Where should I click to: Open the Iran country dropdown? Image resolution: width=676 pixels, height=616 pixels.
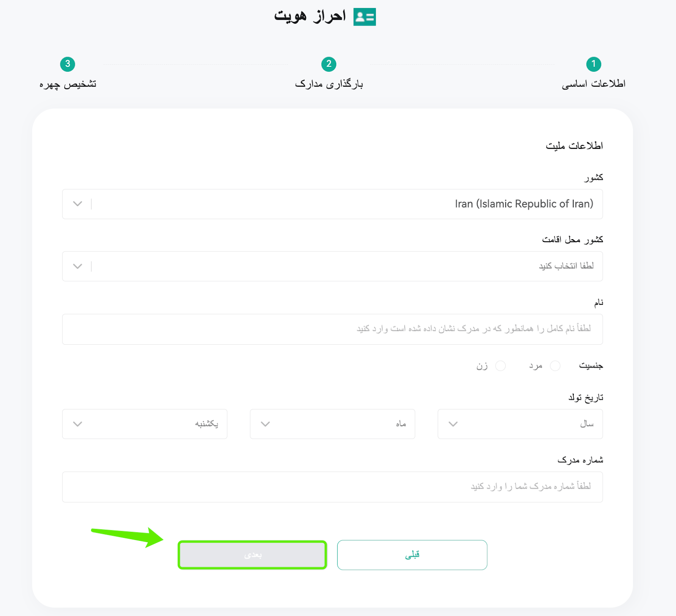point(333,204)
